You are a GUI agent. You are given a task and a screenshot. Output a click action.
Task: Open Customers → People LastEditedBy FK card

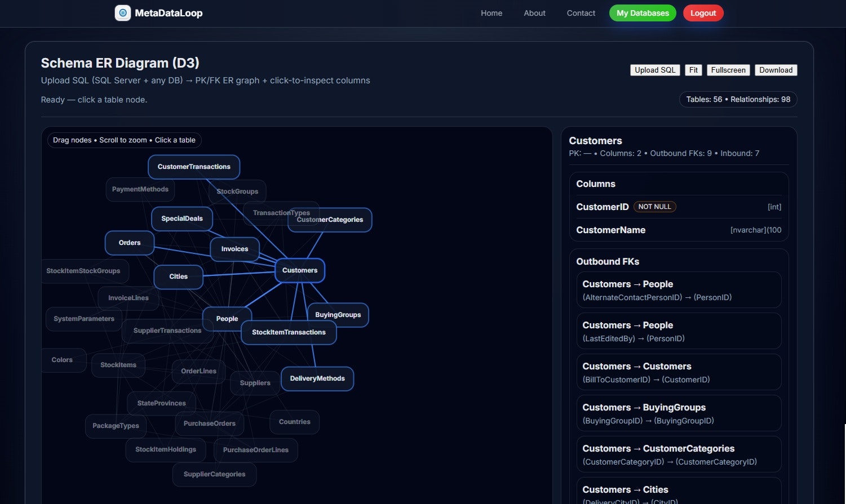click(679, 331)
